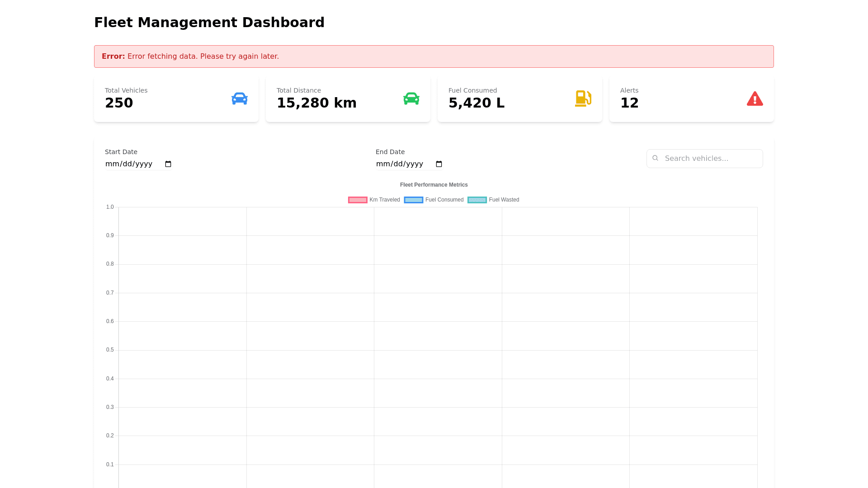Image resolution: width=868 pixels, height=488 pixels.
Task: Click the pink Km Traveled legend swatch
Action: [358, 200]
